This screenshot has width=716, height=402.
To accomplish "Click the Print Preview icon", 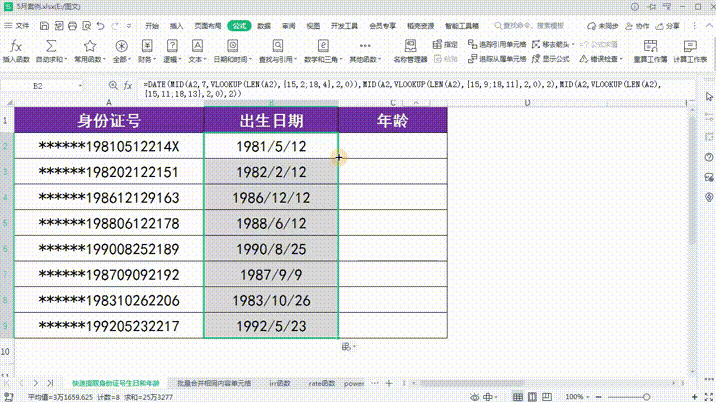I will pyautogui.click(x=87, y=26).
